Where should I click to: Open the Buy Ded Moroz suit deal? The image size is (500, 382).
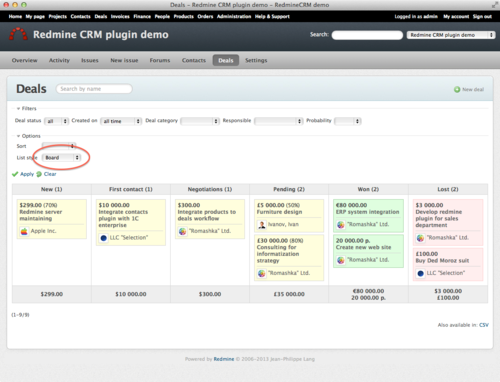tap(442, 261)
